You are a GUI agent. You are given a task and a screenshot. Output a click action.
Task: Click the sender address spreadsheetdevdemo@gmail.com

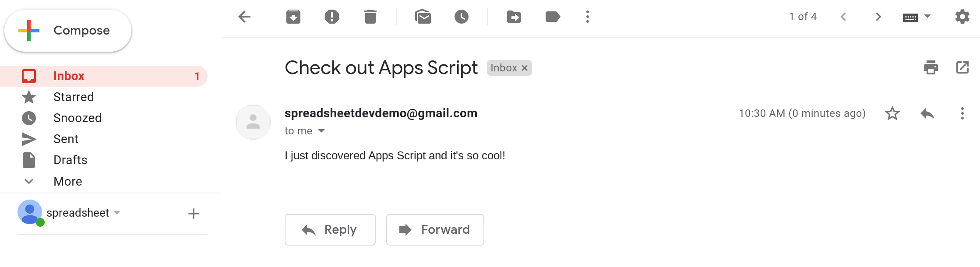(x=381, y=113)
